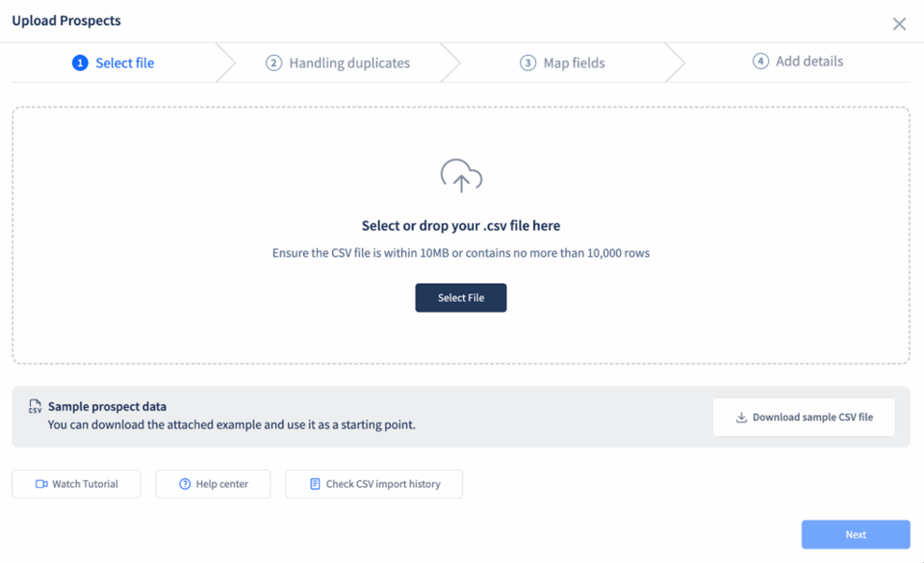The width and height of the screenshot is (924, 563).
Task: Proceed with the Next button
Action: point(856,535)
